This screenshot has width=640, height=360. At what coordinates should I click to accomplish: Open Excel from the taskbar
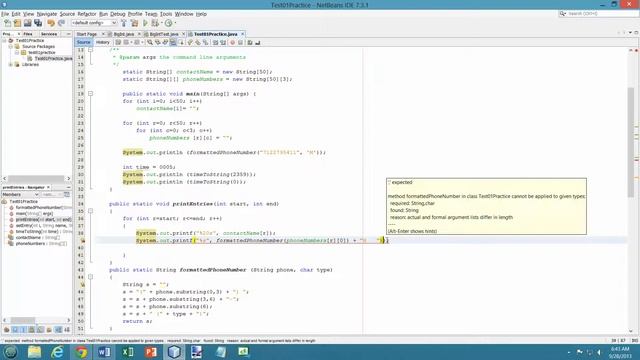point(127,352)
